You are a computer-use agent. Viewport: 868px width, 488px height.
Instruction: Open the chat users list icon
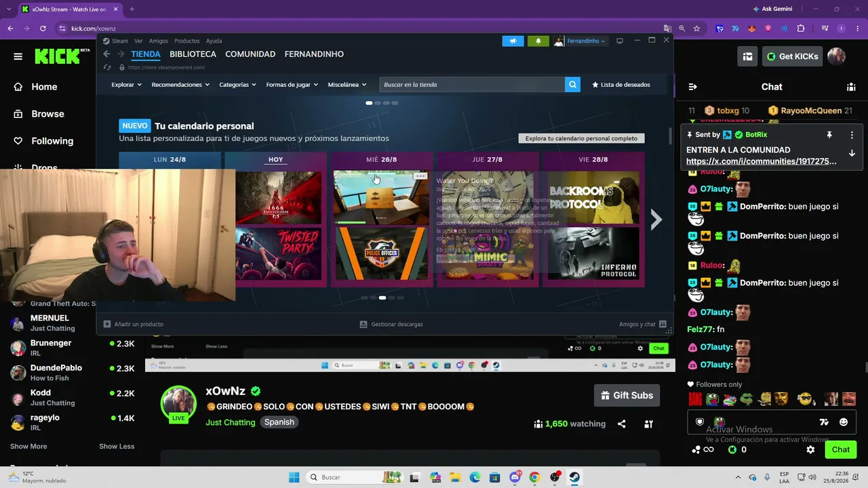click(x=851, y=87)
